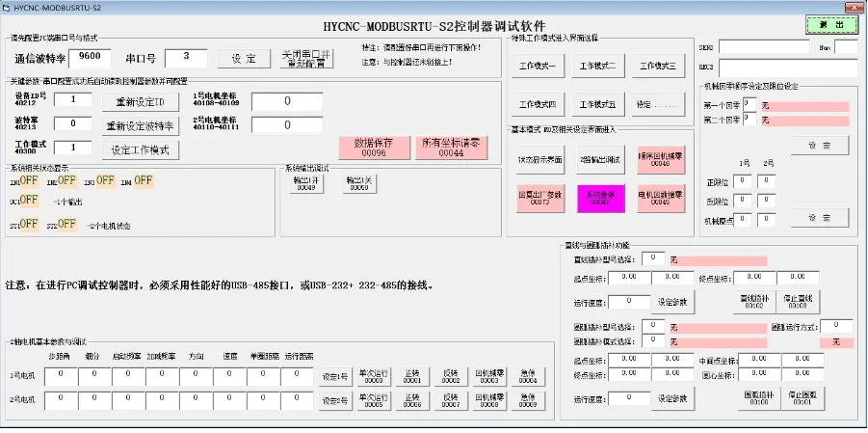The image size is (868, 433).
Task: Click the 后限位 field for motor 2号
Action: click(x=766, y=201)
